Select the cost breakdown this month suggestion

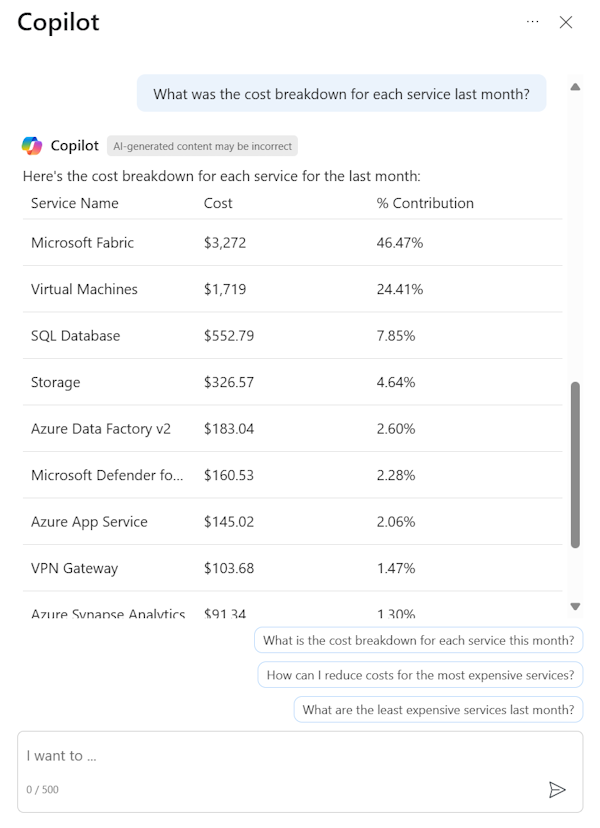point(419,640)
